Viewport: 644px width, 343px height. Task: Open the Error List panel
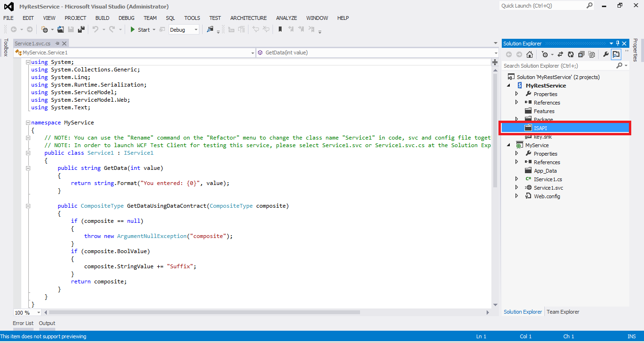click(23, 323)
